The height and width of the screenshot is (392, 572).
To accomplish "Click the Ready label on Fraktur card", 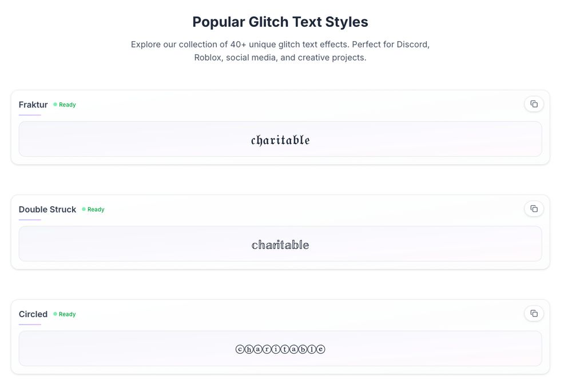I will coord(67,105).
